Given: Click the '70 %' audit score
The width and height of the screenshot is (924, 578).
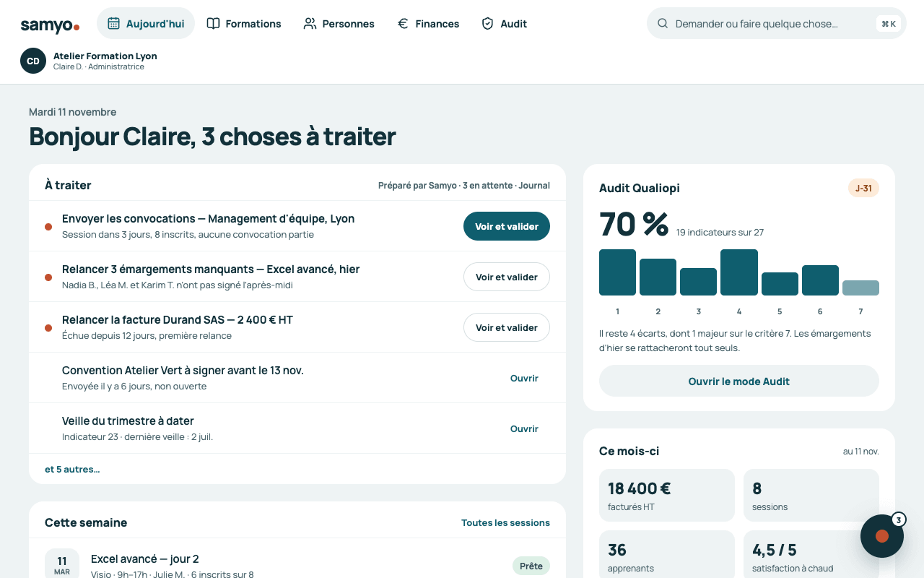Looking at the screenshot, I should [634, 224].
